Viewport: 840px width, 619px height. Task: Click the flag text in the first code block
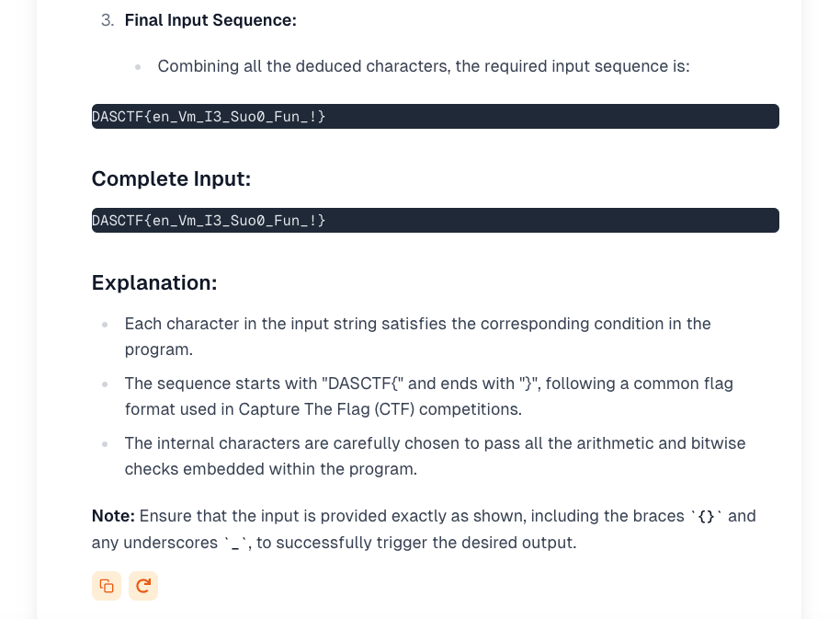click(x=209, y=116)
